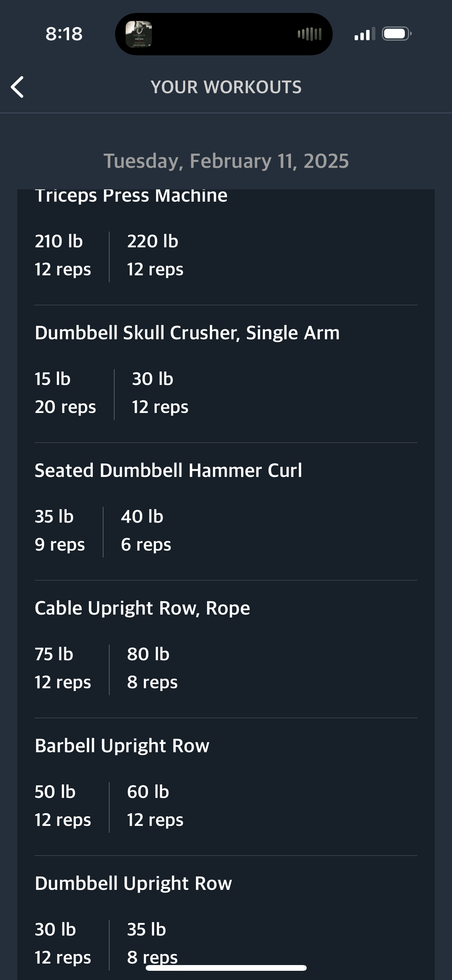452x980 pixels.
Task: Open the Dumbbell Upright Row exercise
Action: click(133, 883)
